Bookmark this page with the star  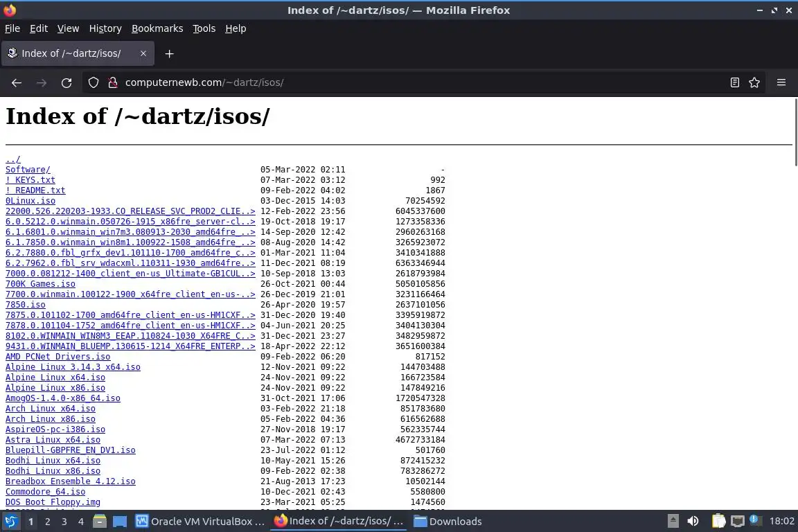tap(754, 82)
